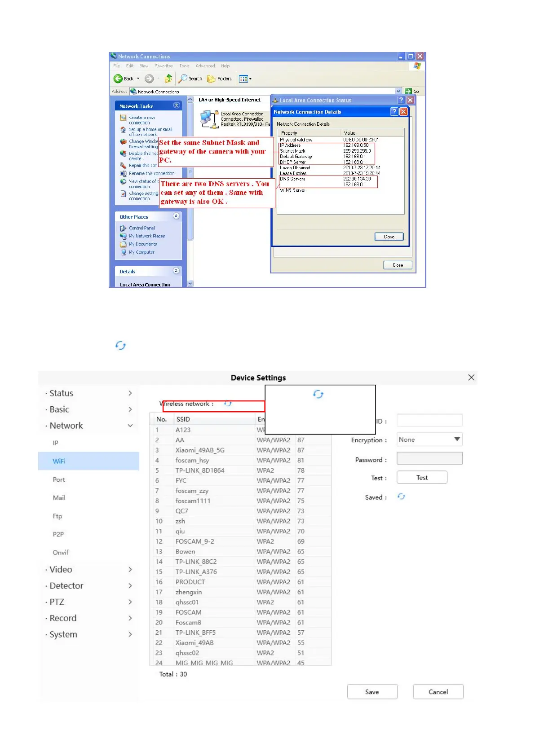Click the Change settings of this connection icon
The height and width of the screenshot is (756, 535).
click(x=123, y=194)
